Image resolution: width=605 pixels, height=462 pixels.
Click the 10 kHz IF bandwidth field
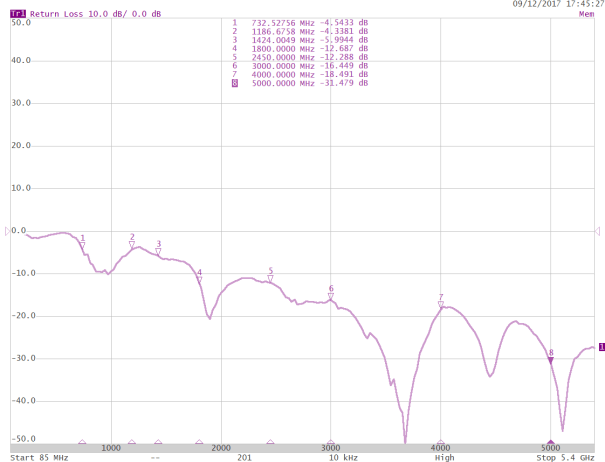pyautogui.click(x=342, y=457)
